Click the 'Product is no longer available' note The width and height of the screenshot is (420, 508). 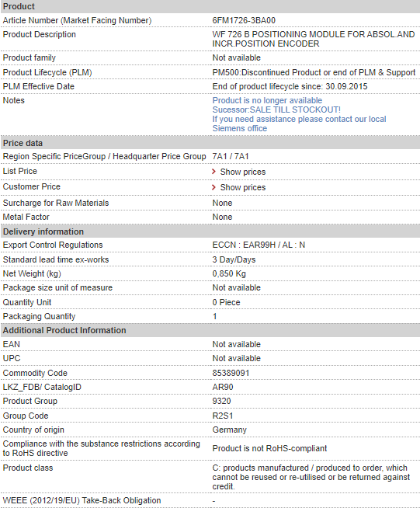(x=267, y=100)
